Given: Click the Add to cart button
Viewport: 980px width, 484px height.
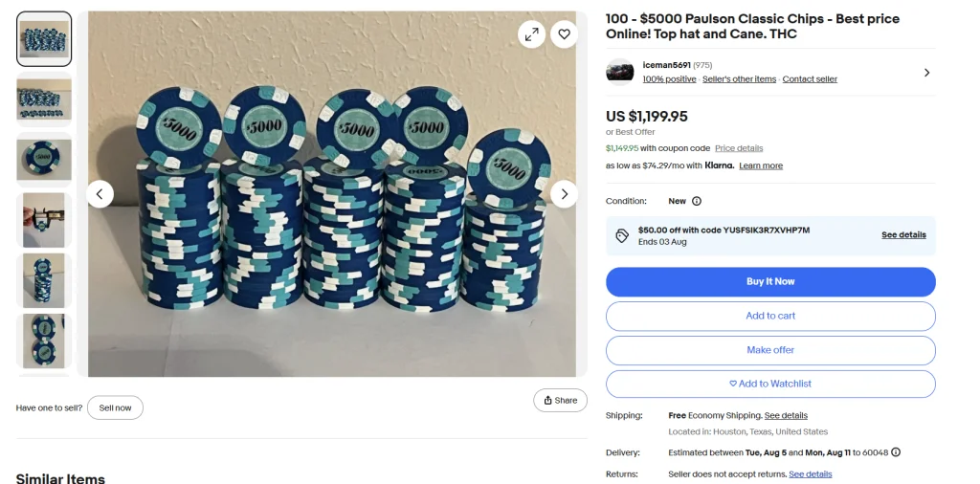Looking at the screenshot, I should pos(770,316).
